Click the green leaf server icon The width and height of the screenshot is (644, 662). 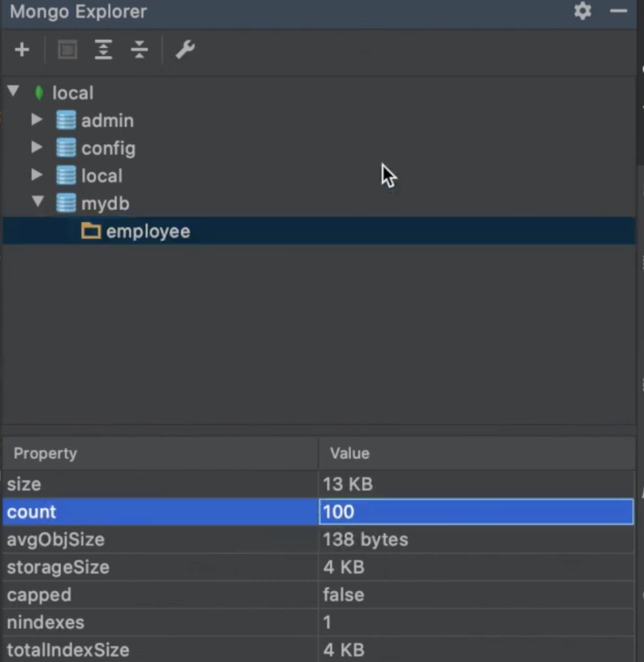coord(39,93)
